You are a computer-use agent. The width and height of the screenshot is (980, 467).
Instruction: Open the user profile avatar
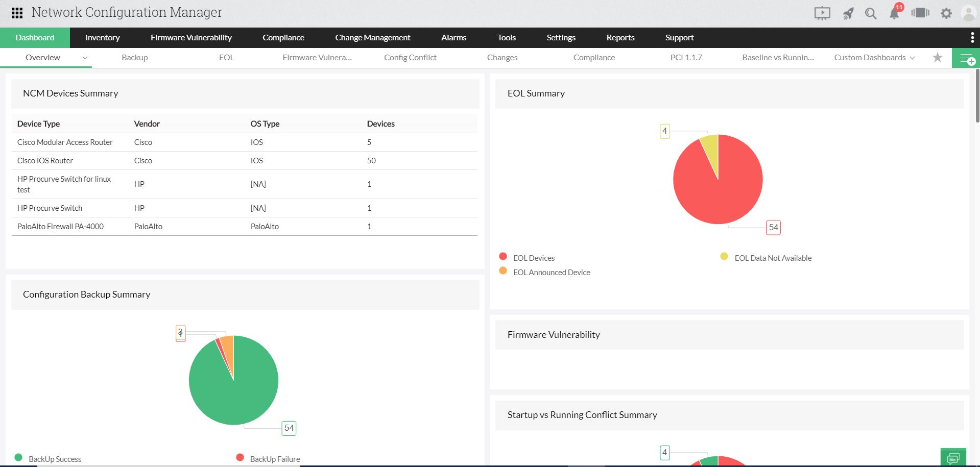(x=968, y=13)
